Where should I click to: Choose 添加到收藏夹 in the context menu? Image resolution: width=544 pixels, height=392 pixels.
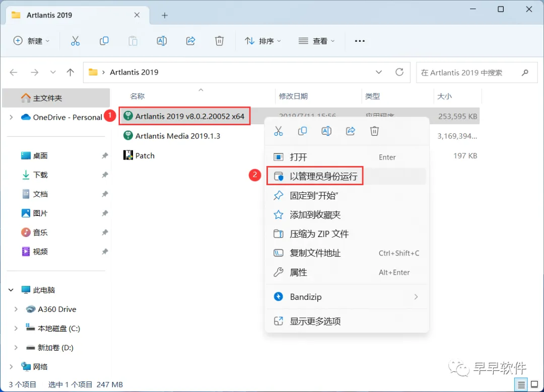[346, 215]
